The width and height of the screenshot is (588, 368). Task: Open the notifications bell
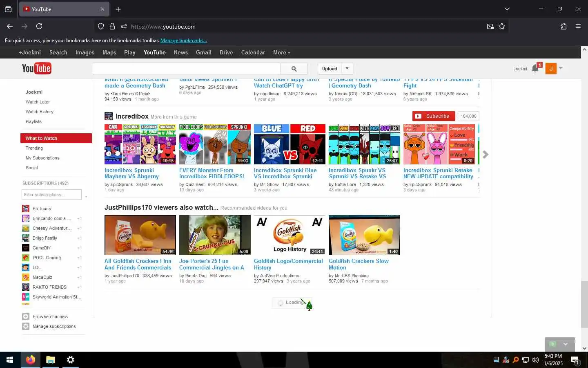[535, 68]
